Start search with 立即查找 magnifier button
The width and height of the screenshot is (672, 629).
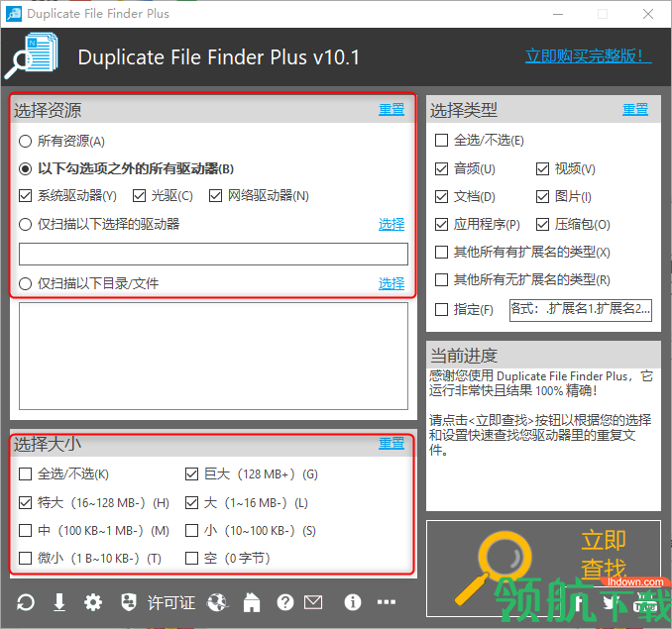(x=543, y=569)
